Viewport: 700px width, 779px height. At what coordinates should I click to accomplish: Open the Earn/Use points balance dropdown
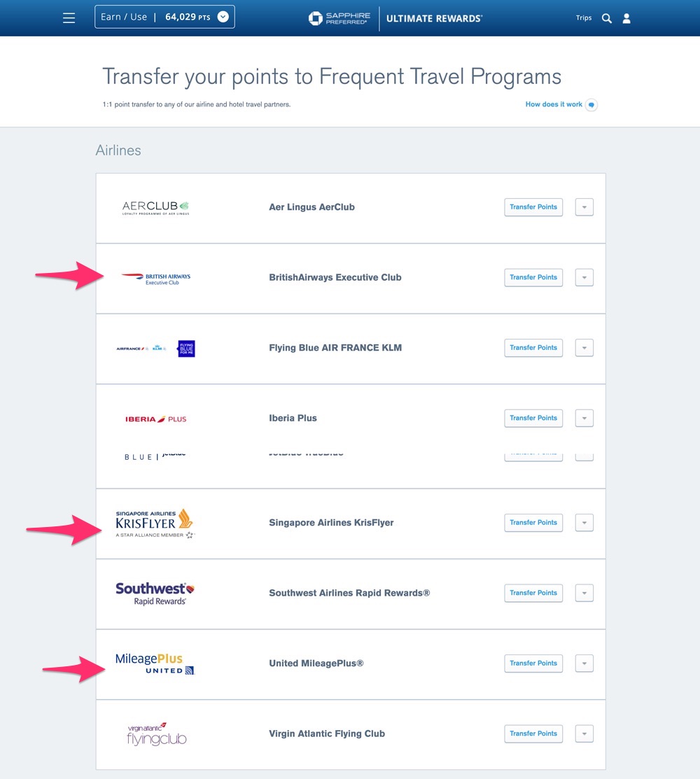pyautogui.click(x=223, y=16)
